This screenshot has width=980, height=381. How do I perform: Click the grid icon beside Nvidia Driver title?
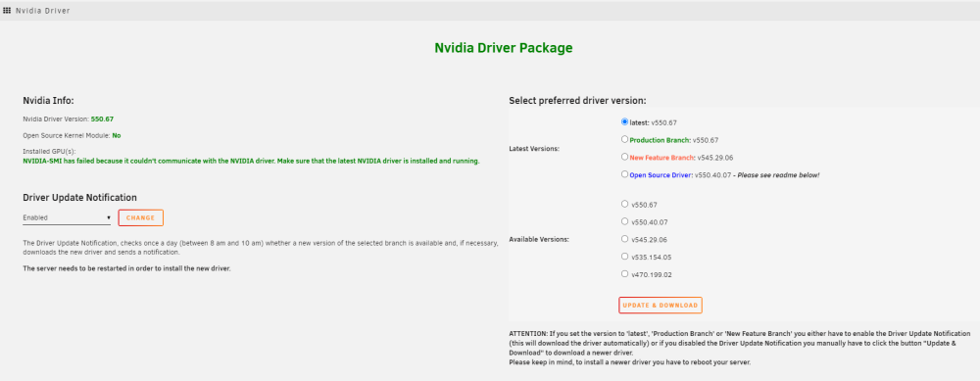tap(7, 11)
